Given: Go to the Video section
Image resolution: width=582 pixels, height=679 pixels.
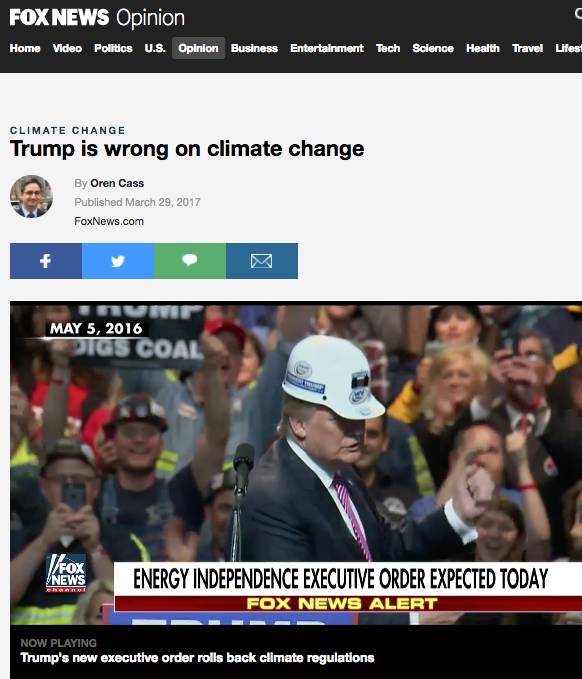Looking at the screenshot, I should coord(67,48).
